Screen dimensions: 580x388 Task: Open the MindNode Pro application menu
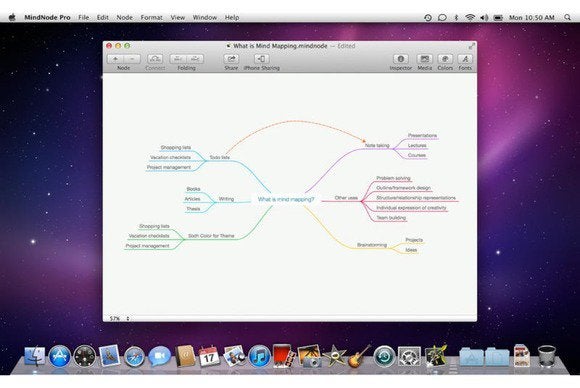47,17
